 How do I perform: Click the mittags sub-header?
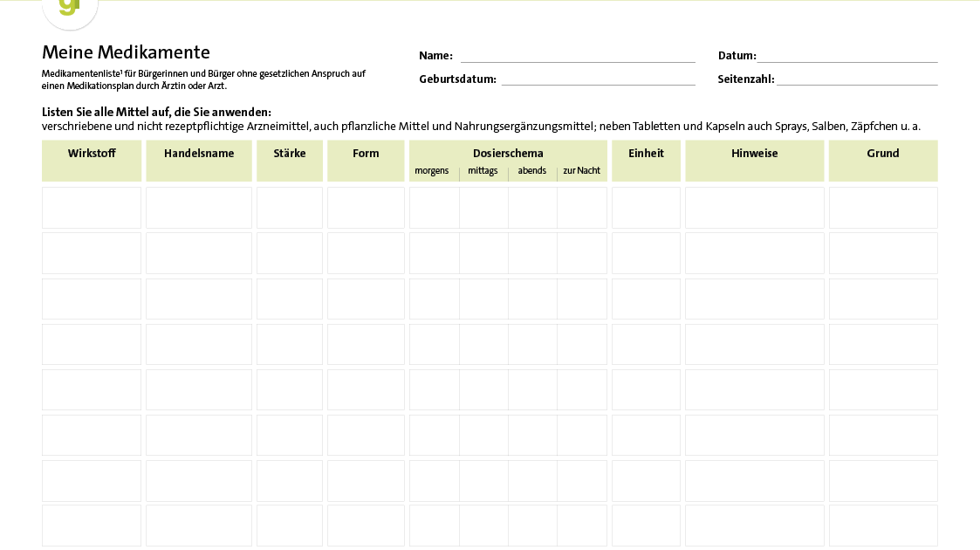coord(483,170)
